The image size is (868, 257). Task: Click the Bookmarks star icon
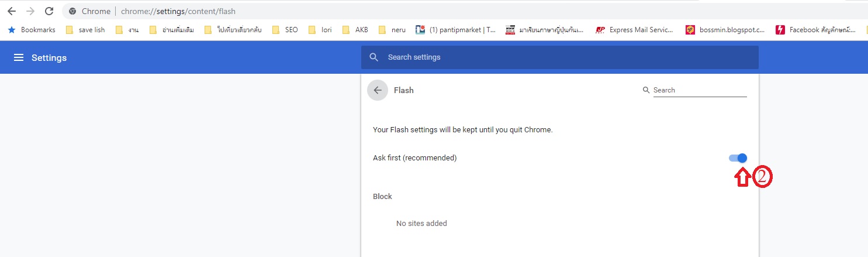tap(11, 30)
